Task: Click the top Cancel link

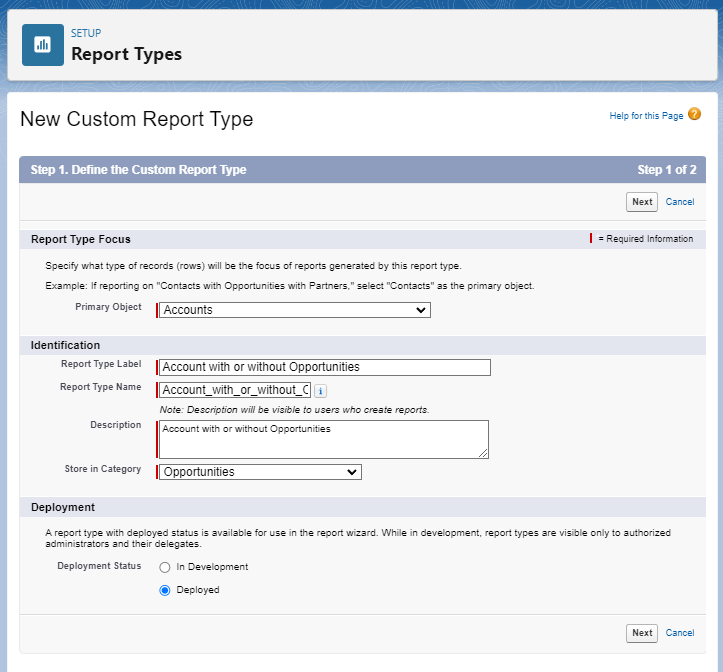Action: (x=680, y=202)
